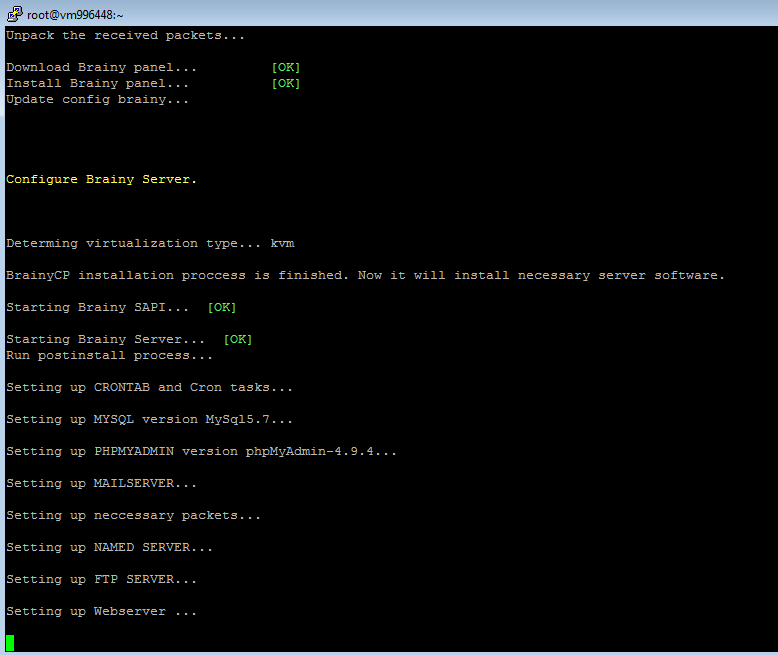The image size is (778, 655).
Task: Click the 'Setting up MAILSERVER' line
Action: [101, 484]
